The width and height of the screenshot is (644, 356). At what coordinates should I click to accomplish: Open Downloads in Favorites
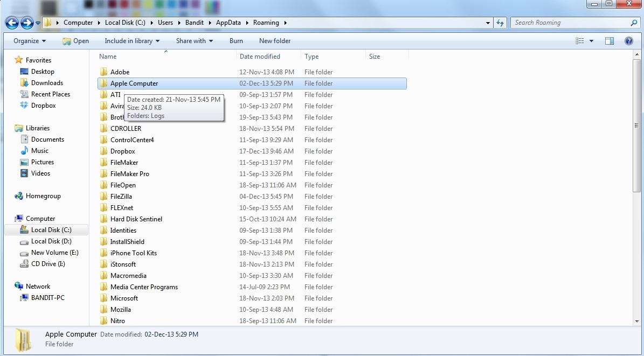[47, 83]
